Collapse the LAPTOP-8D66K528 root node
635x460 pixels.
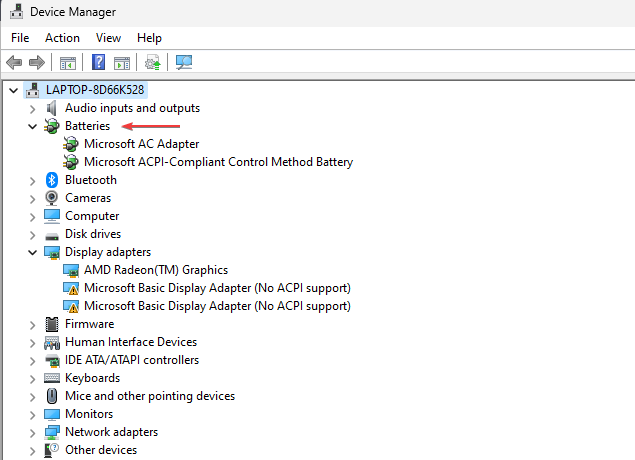[x=12, y=90]
